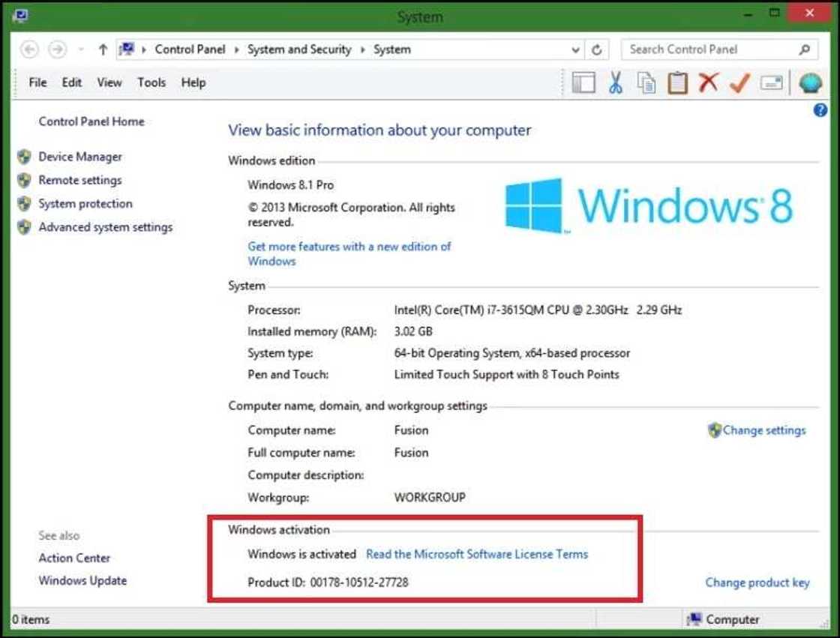840x638 pixels.
Task: Expand the address bar history dropdown
Action: 575,49
